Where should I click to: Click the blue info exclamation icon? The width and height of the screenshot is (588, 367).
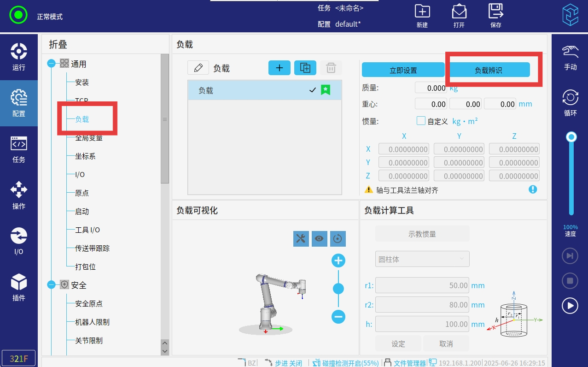(533, 189)
